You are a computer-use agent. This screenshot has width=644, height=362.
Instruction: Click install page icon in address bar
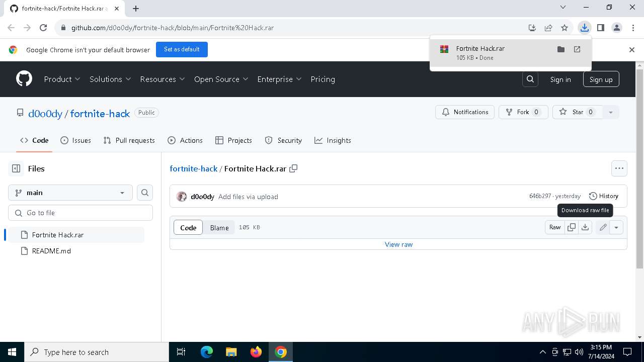pyautogui.click(x=532, y=28)
